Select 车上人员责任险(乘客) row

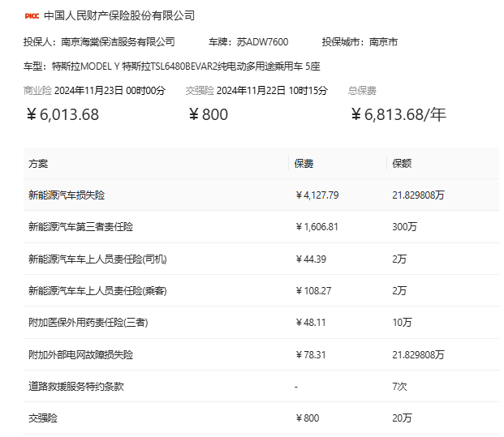coord(261,290)
